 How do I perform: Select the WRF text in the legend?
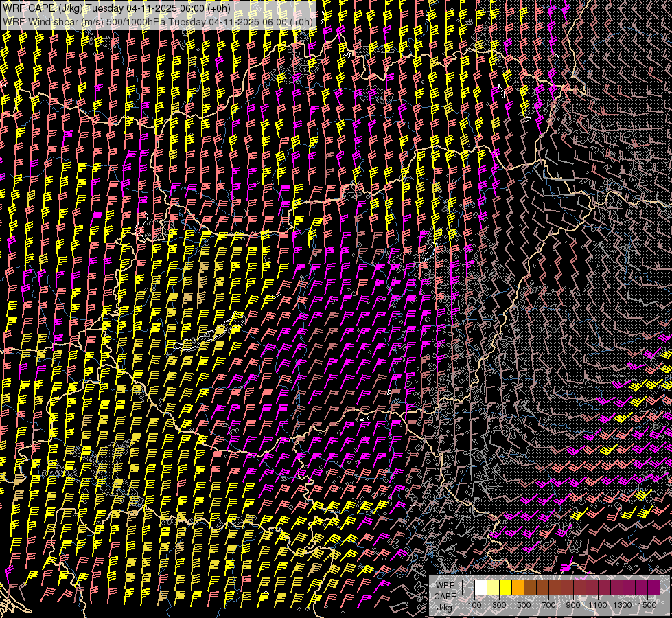coord(445,585)
